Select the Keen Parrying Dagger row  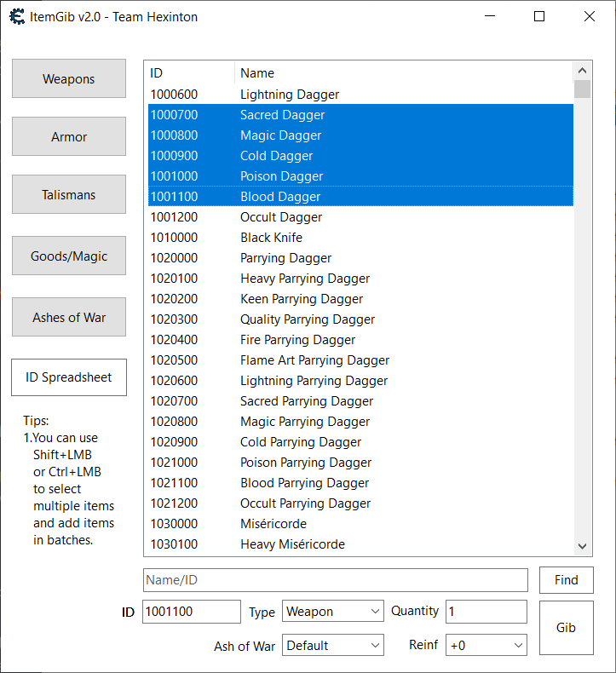pyautogui.click(x=360, y=299)
